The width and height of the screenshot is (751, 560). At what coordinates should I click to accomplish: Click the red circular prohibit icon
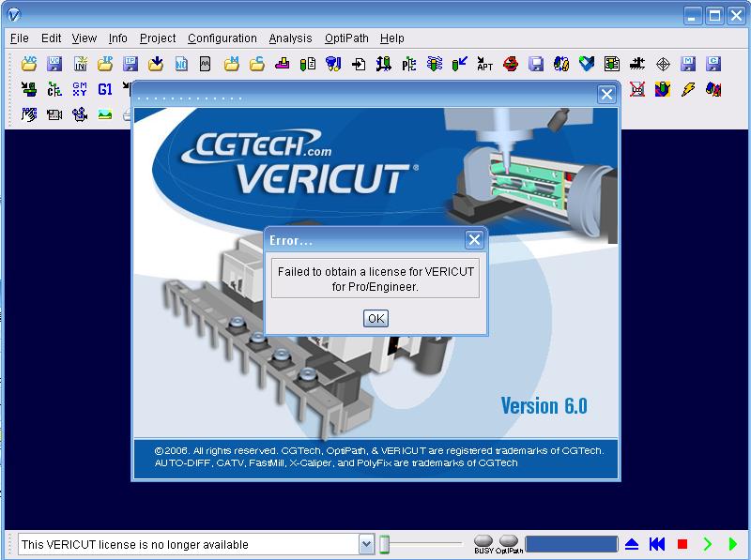click(x=511, y=64)
